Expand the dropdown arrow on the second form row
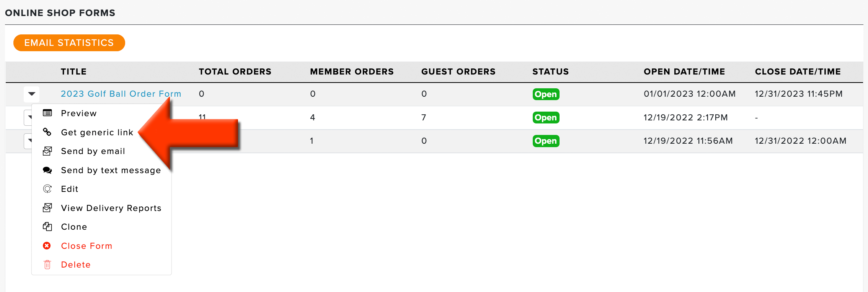This screenshot has width=868, height=292. tap(28, 117)
